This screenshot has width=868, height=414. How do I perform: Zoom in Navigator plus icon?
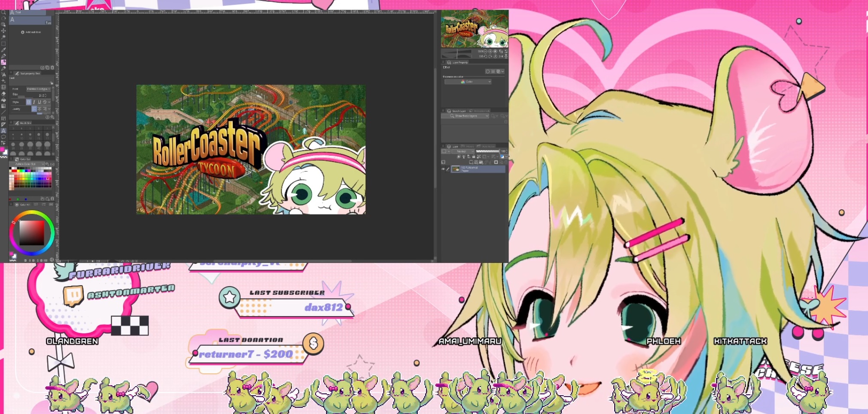coord(490,51)
